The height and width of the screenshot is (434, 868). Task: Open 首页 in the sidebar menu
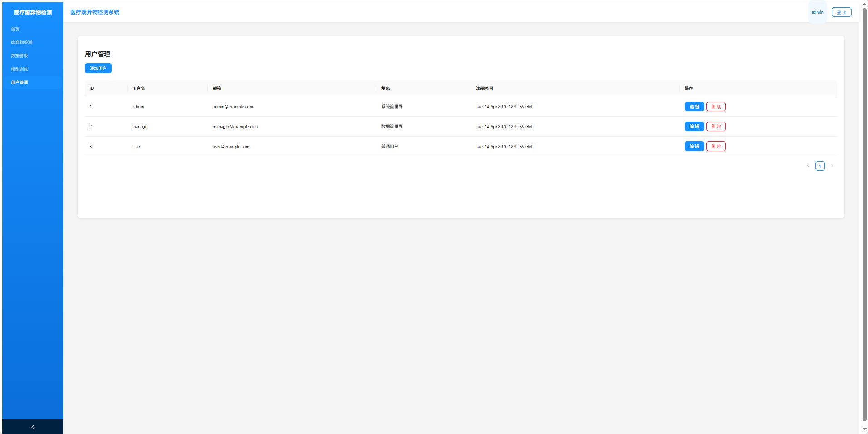(32, 29)
